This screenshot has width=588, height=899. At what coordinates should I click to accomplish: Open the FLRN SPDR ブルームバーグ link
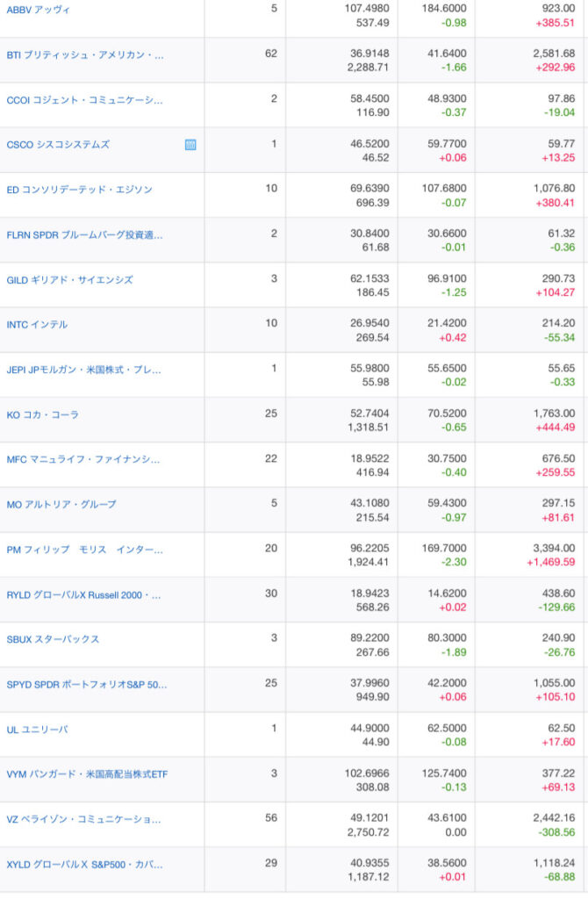pyautogui.click(x=84, y=234)
